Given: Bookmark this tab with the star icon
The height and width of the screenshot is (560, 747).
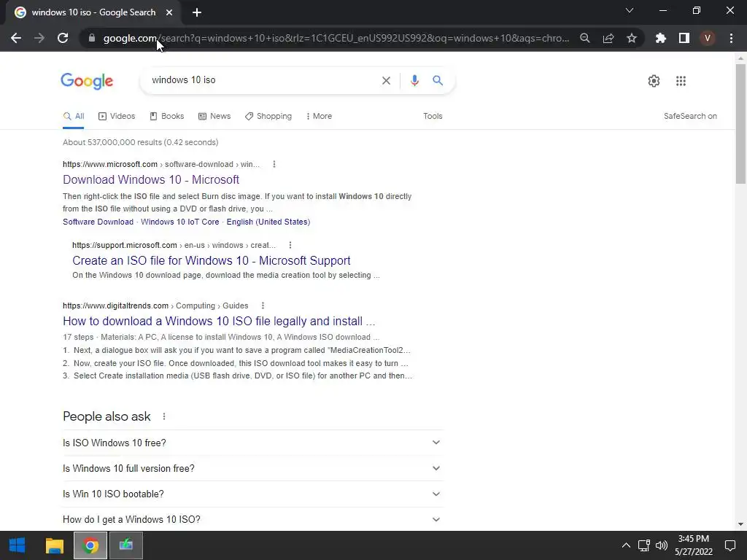Looking at the screenshot, I should [x=632, y=38].
